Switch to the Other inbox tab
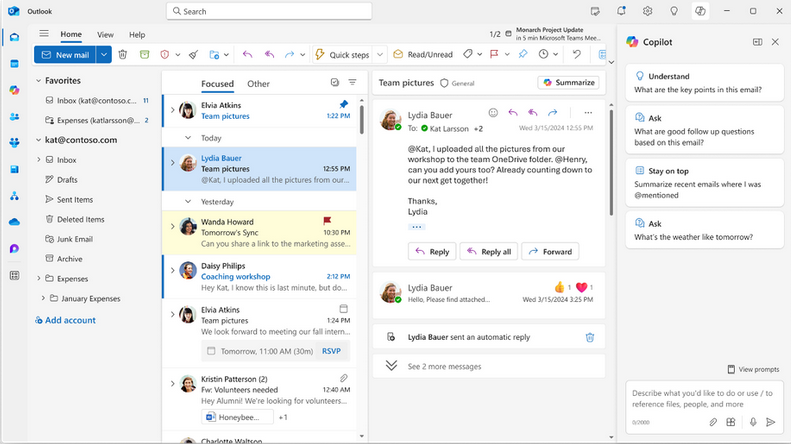Viewport: 791px width, 444px height. (x=258, y=84)
